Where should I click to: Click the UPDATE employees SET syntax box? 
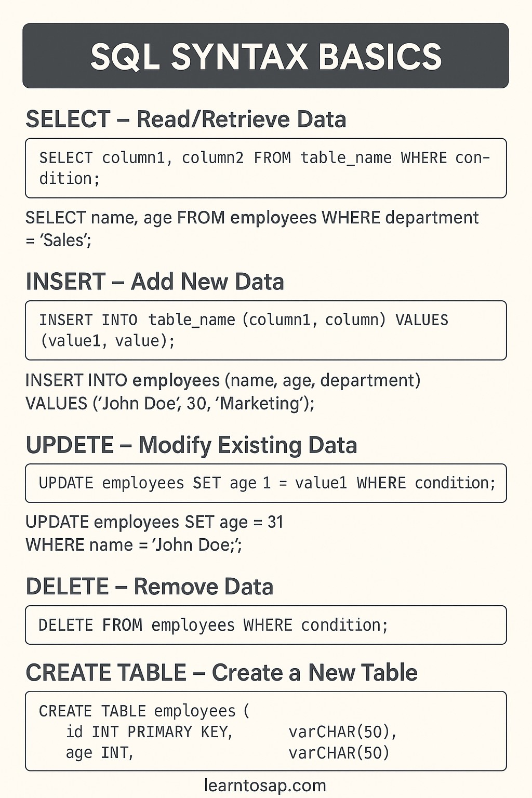(x=265, y=483)
